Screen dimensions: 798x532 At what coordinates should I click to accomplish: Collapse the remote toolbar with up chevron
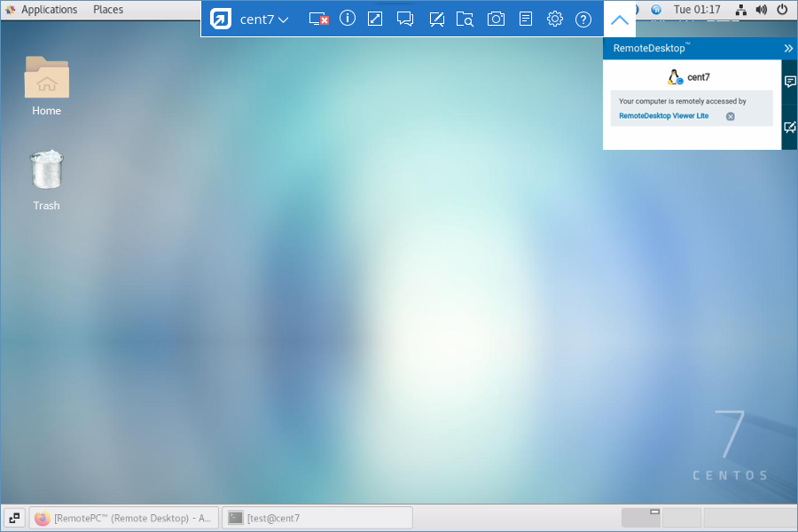pos(620,20)
